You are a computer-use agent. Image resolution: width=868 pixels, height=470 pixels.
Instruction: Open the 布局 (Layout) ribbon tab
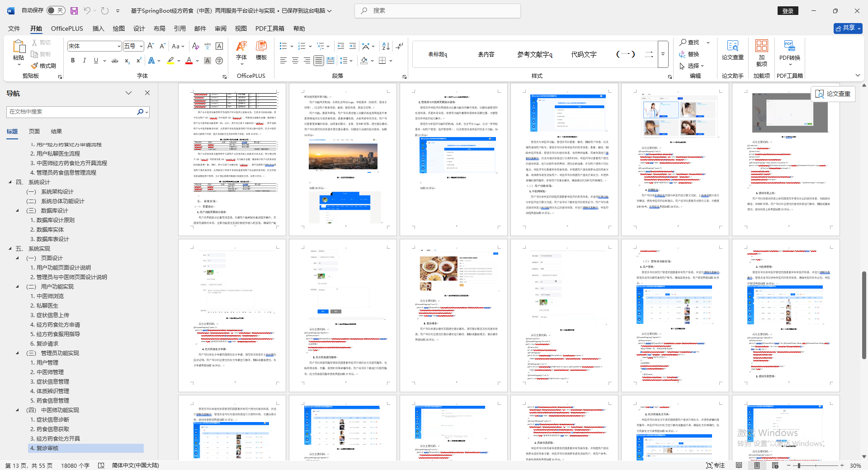tap(159, 28)
